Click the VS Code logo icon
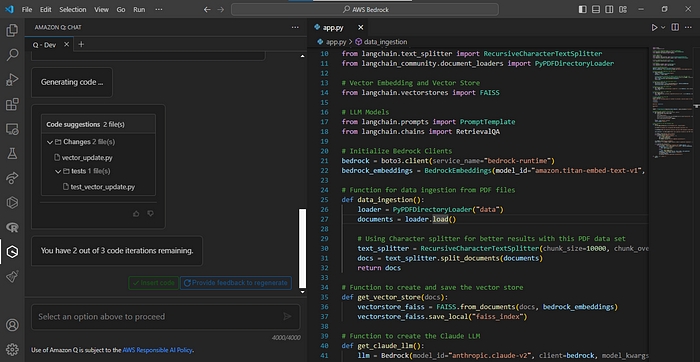The width and height of the screenshot is (700, 362). click(x=9, y=9)
